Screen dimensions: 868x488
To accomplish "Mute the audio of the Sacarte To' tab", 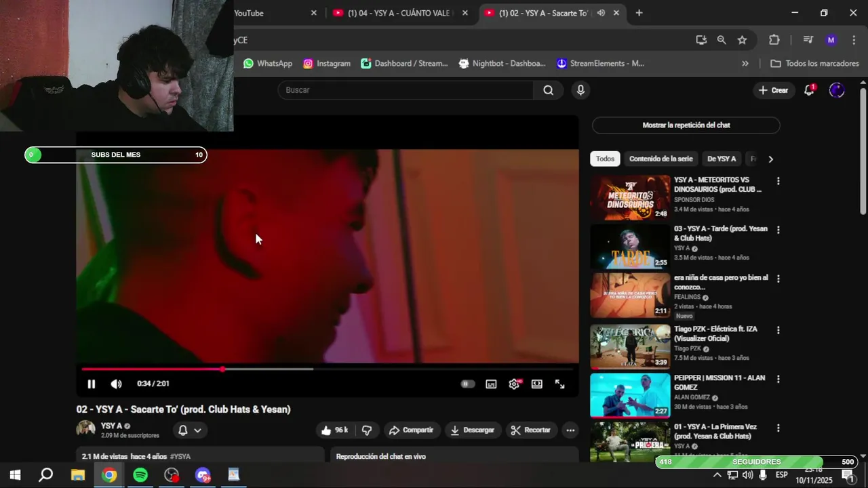I will [x=601, y=13].
